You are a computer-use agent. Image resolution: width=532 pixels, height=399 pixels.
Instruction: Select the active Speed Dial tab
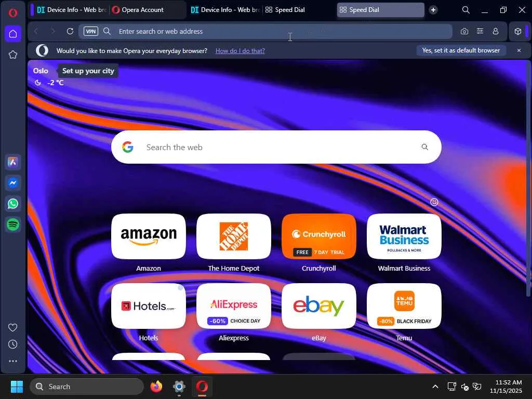380,10
